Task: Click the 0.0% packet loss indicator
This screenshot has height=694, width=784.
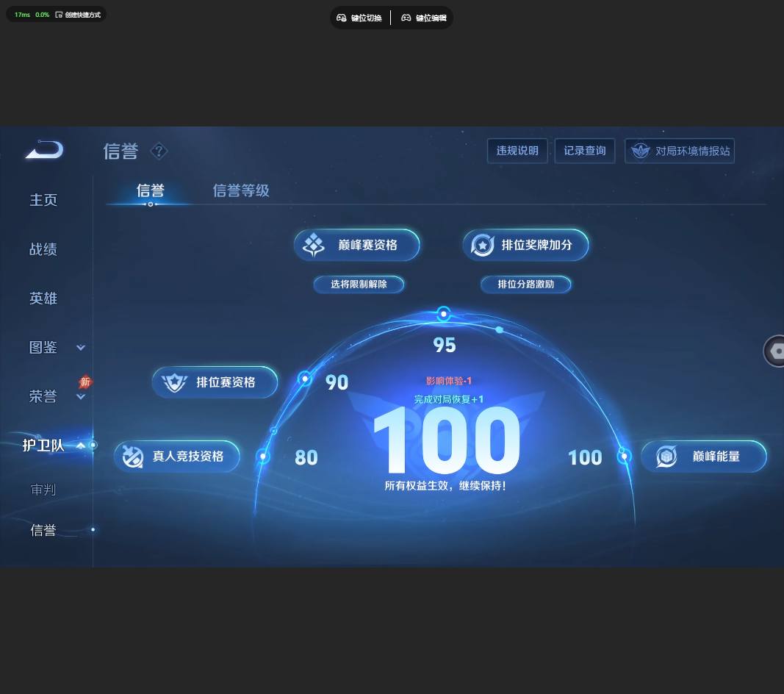Action: 42,15
